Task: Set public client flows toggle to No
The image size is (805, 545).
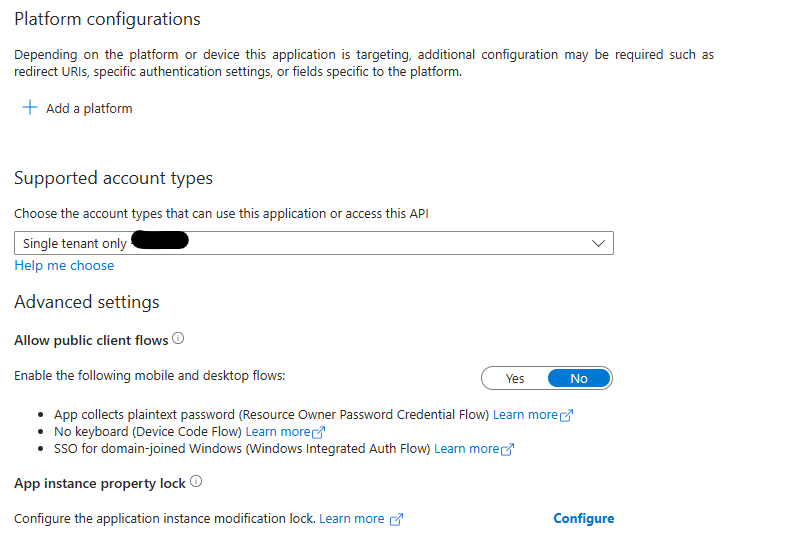Action: point(579,378)
